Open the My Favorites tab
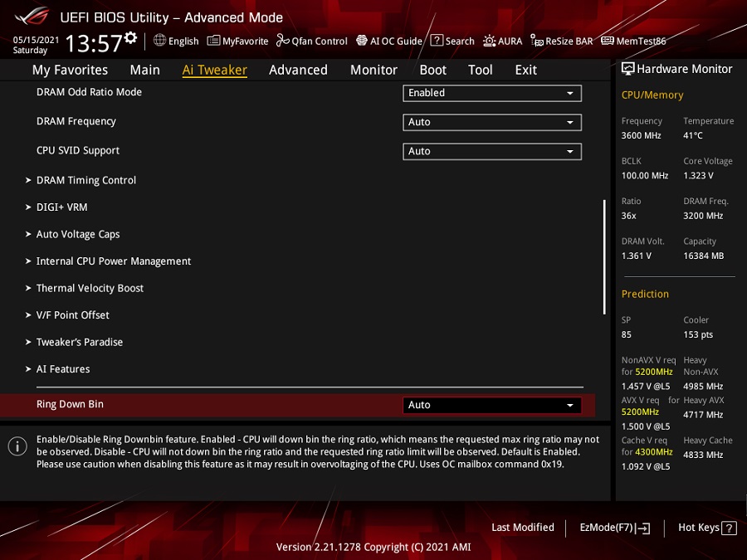747x560 pixels. [70, 70]
